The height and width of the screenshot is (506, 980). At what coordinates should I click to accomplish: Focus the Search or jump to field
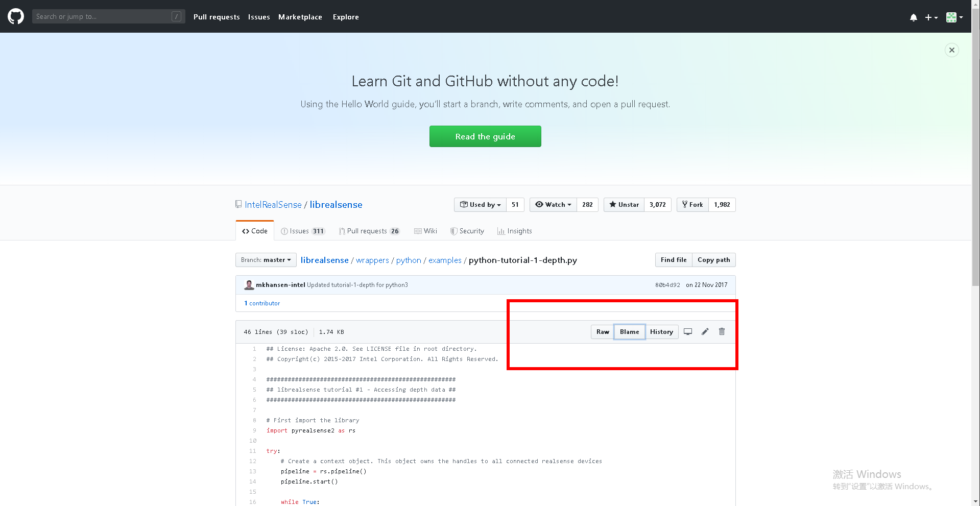[x=108, y=16]
